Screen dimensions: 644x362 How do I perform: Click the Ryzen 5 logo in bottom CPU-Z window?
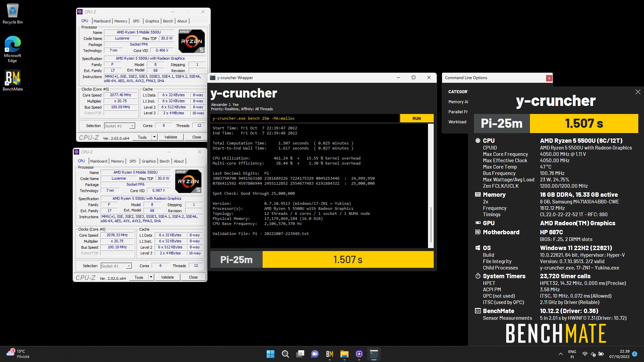(x=188, y=181)
